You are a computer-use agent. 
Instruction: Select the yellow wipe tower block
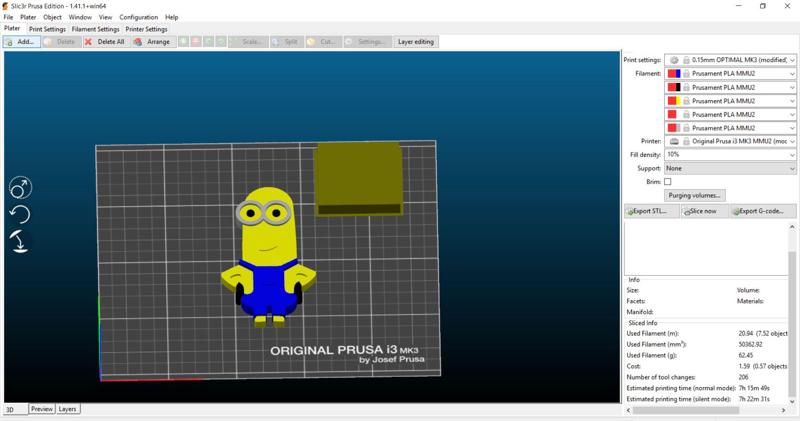pos(359,179)
